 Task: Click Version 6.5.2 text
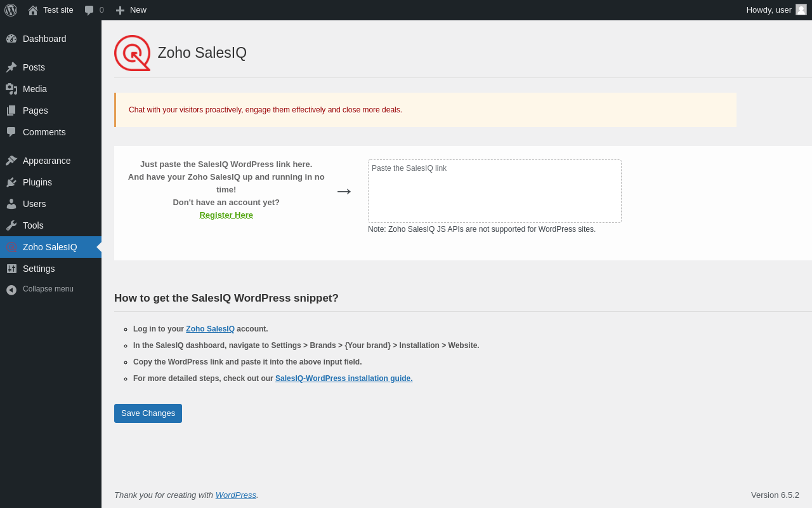tap(775, 495)
